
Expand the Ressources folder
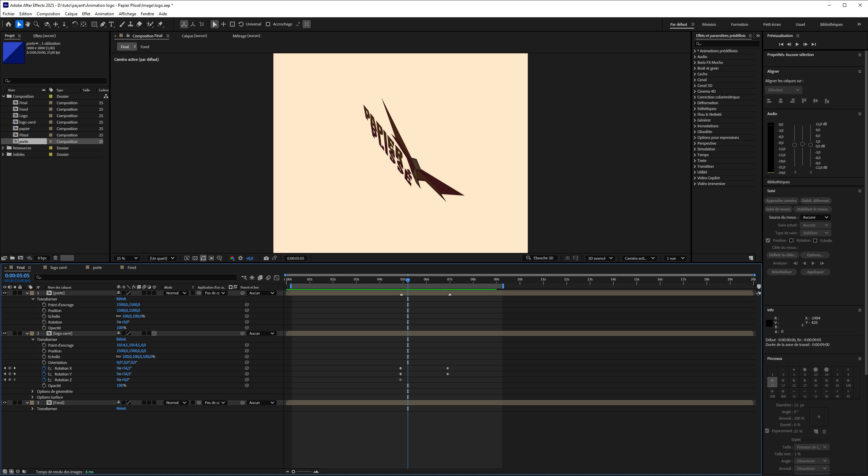pyautogui.click(x=3, y=148)
